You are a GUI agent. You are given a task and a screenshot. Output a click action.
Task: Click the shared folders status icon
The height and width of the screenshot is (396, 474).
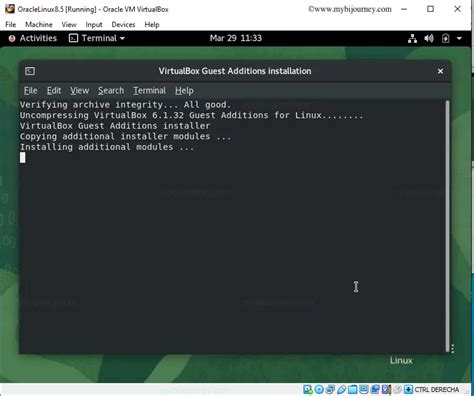pyautogui.click(x=353, y=389)
